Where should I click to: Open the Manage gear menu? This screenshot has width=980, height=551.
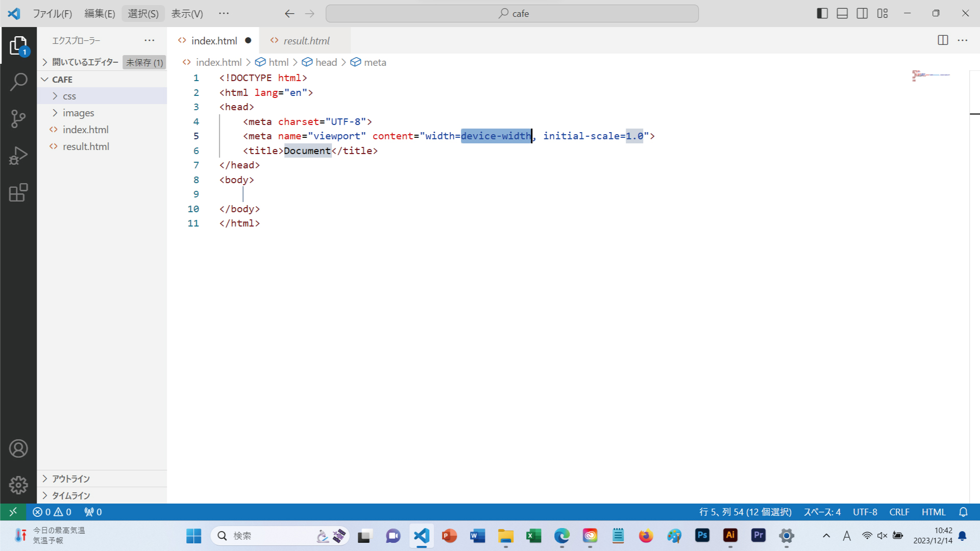19,485
